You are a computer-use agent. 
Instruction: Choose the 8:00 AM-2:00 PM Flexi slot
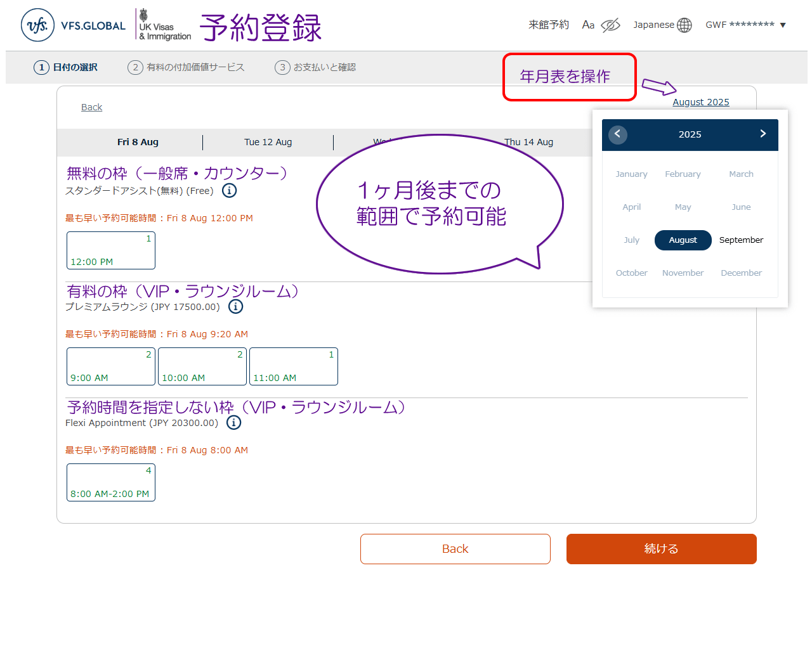click(x=111, y=482)
